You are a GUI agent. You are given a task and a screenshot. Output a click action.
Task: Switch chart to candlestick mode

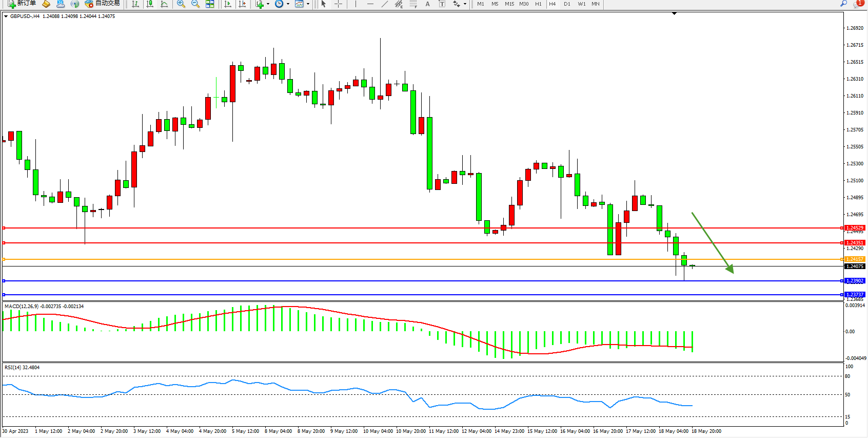point(150,4)
